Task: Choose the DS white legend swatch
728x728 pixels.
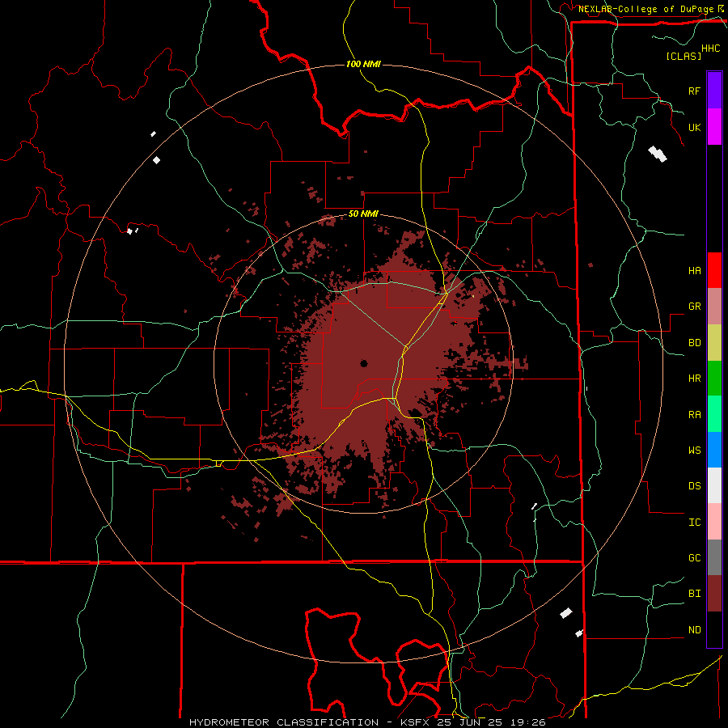Action: [x=714, y=485]
